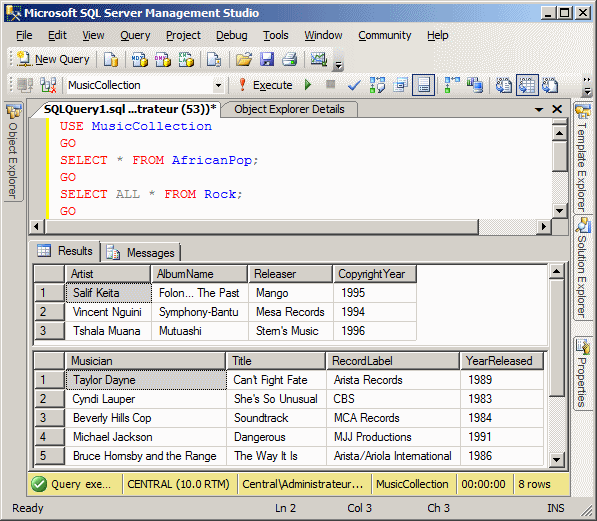
Task: Select the She's So Unusual cell
Action: [x=276, y=399]
